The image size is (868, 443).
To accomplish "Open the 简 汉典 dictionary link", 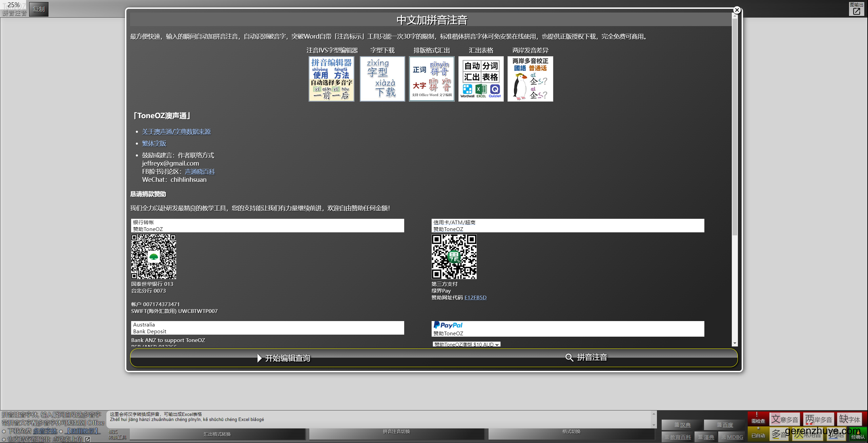I will coord(682,425).
